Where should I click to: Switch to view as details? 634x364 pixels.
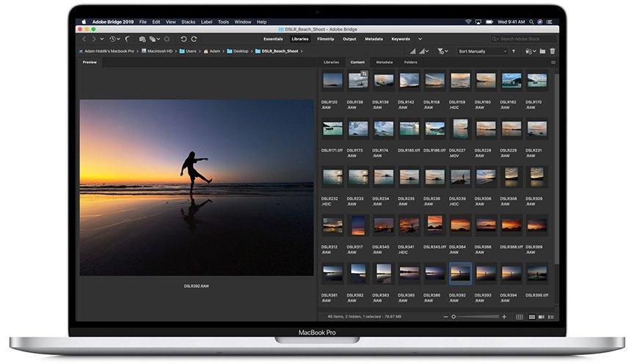pyautogui.click(x=542, y=317)
